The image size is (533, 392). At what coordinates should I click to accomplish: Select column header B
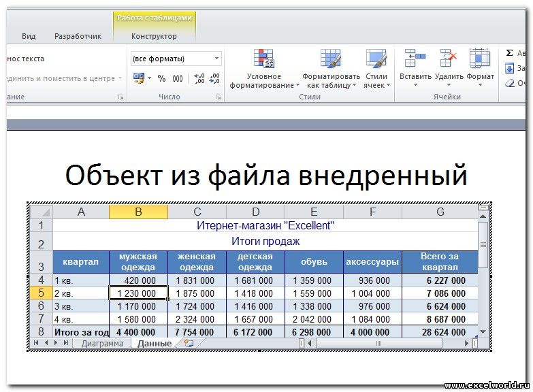[138, 212]
